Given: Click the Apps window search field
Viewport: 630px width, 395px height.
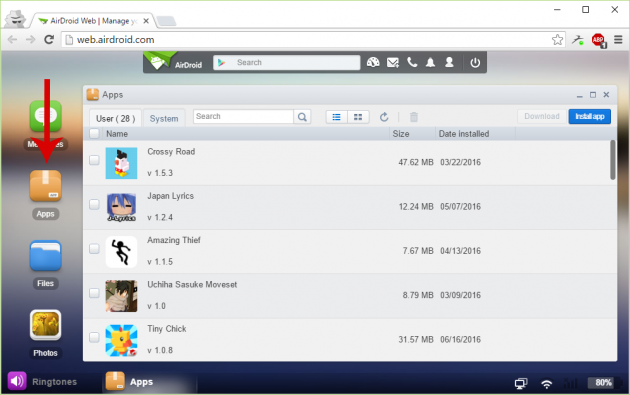Looking at the screenshot, I should point(243,117).
